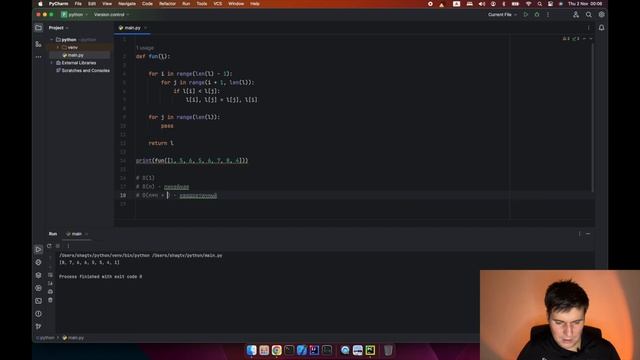
Task: Open IDE settings gear icon
Action: click(601, 15)
